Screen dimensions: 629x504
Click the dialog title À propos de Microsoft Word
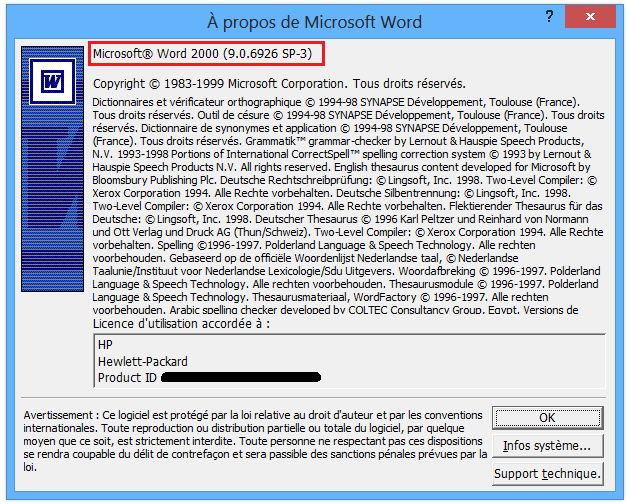[314, 22]
